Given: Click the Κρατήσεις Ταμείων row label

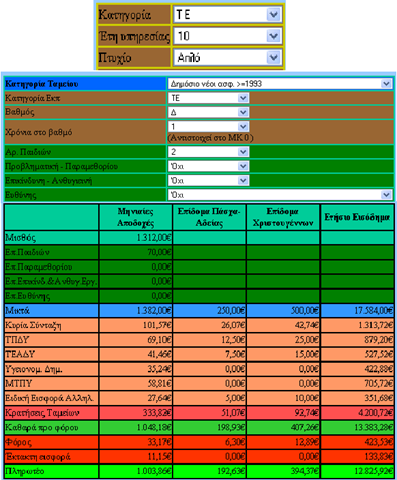Looking at the screenshot, I should click(x=42, y=413).
